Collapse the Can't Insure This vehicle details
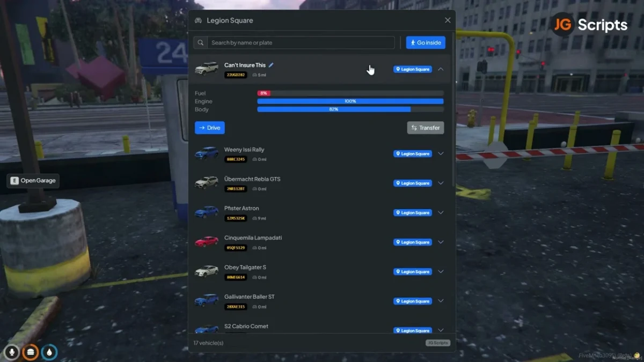644x362 pixels. click(441, 69)
